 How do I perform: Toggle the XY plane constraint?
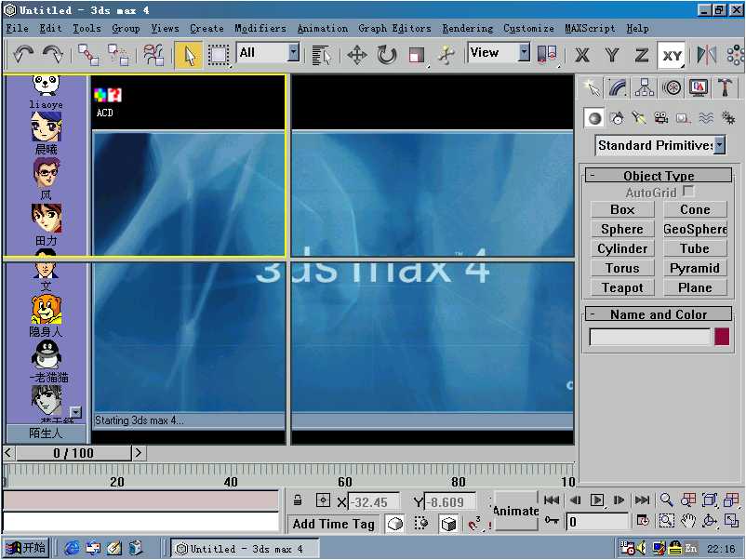[x=672, y=55]
